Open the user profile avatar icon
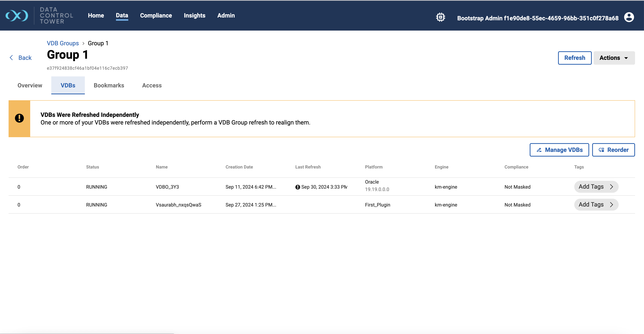 click(x=629, y=18)
